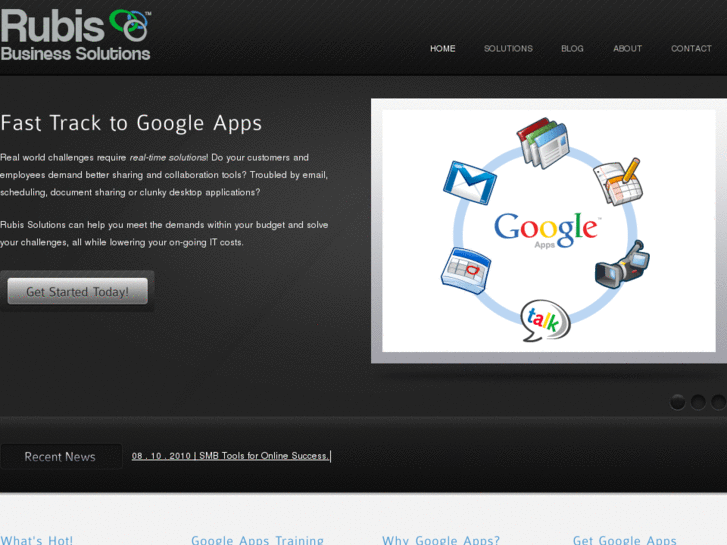Select the first slider pagination dot
The height and width of the screenshot is (545, 727).
(677, 402)
